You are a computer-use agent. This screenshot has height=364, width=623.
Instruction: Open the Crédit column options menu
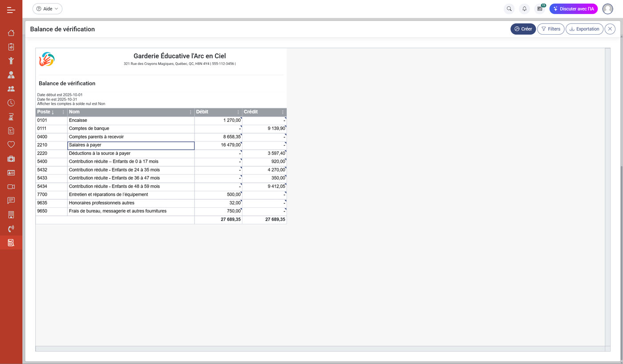coord(283,112)
